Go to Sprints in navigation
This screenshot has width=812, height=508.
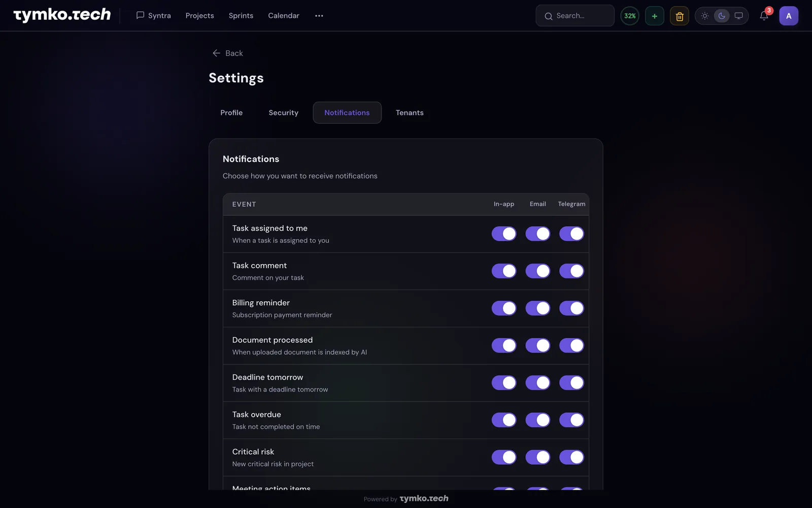pos(241,16)
